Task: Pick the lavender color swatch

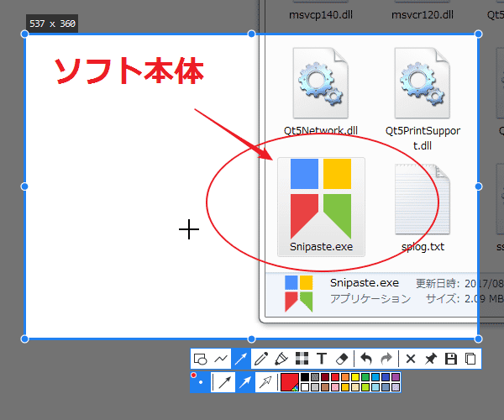Action: 396,387
